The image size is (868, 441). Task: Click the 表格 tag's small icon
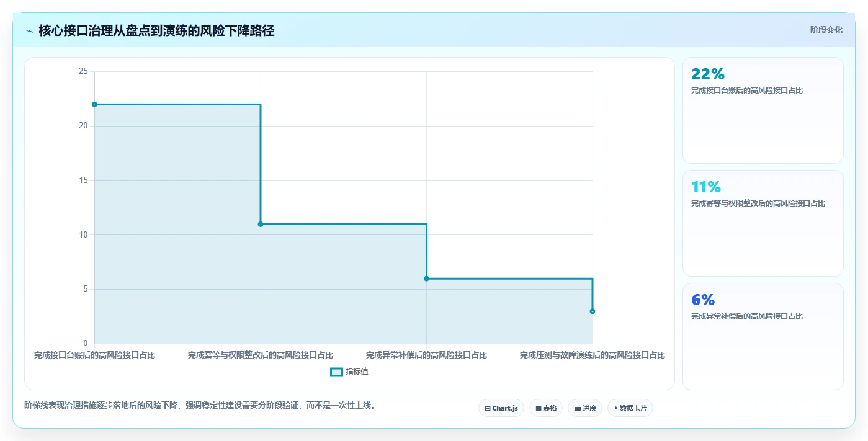tap(539, 409)
